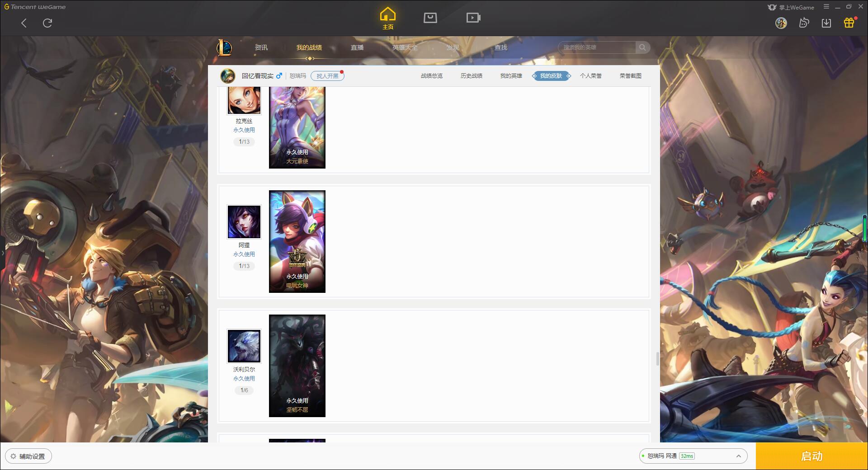Click the Tencent WeGame logo
The image size is (868, 470).
tap(35, 7)
